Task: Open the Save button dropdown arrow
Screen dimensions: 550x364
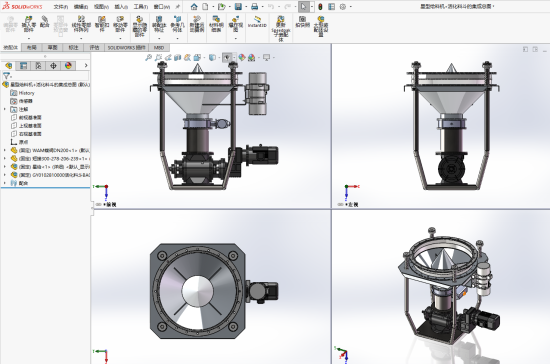Action: coord(246,7)
